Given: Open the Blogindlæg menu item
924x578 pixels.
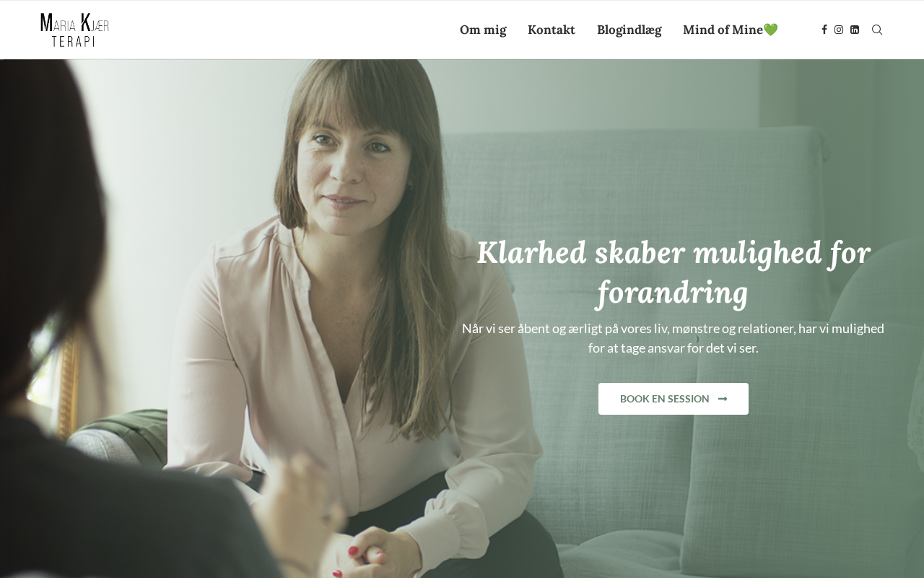Looking at the screenshot, I should pyautogui.click(x=629, y=30).
